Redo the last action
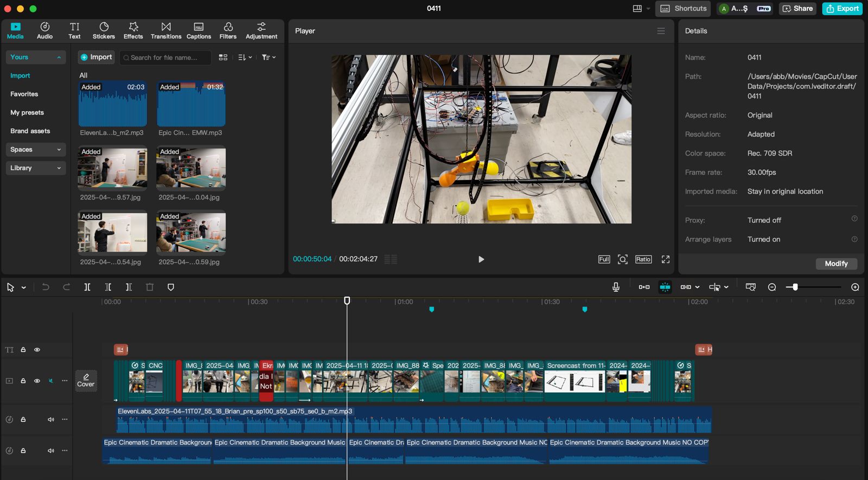The height and width of the screenshot is (480, 868). [66, 287]
